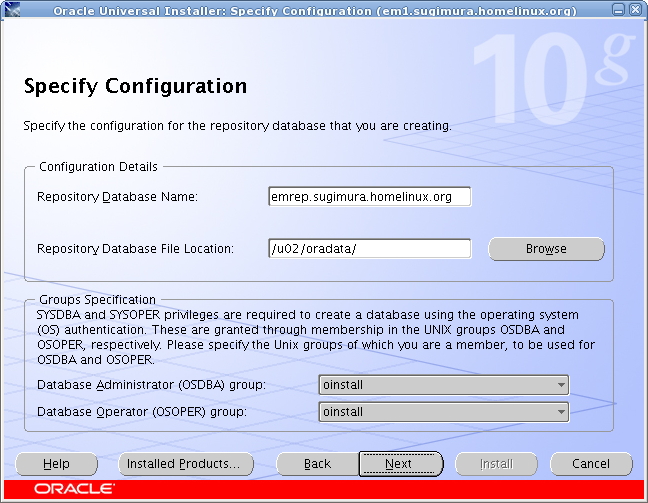Open the OSOPER group dropdown
Image resolution: width=648 pixels, height=503 pixels.
click(444, 412)
